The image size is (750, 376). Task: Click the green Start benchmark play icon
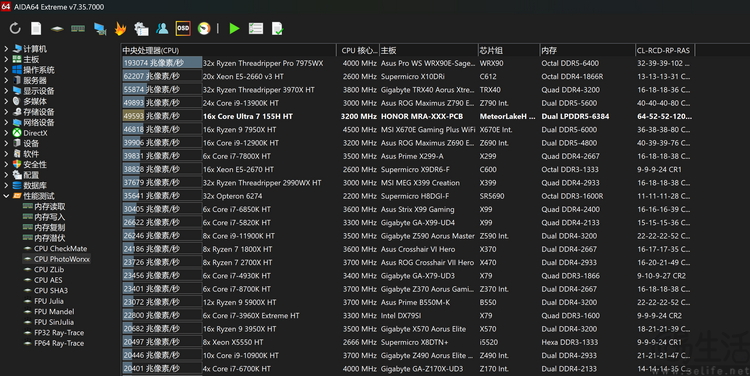pos(234,29)
